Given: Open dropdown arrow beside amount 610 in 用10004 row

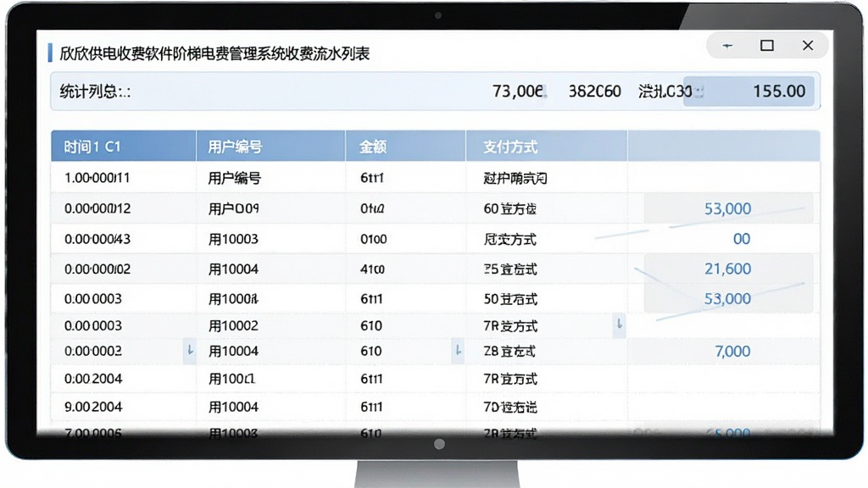Looking at the screenshot, I should 458,351.
